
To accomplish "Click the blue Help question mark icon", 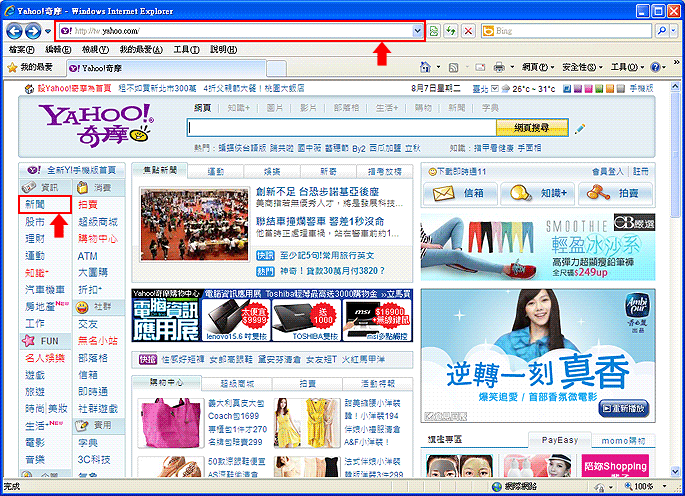I will 655,67.
